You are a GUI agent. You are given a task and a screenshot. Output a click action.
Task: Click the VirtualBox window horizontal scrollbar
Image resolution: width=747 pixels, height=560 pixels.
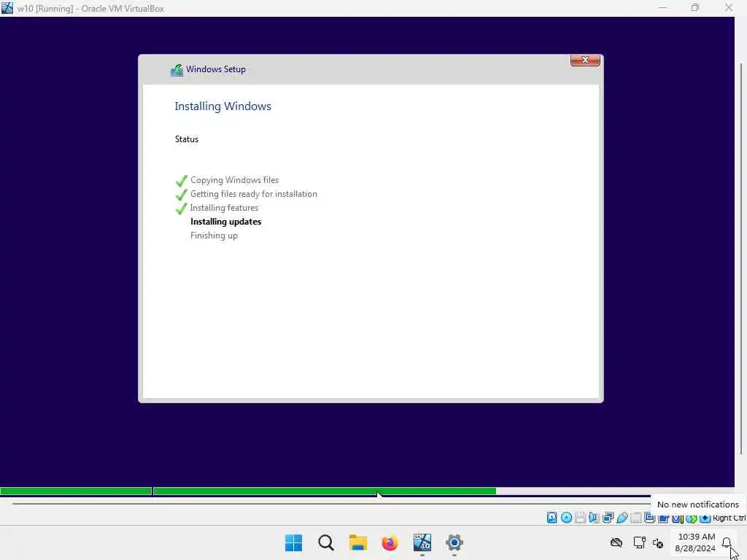(x=332, y=503)
